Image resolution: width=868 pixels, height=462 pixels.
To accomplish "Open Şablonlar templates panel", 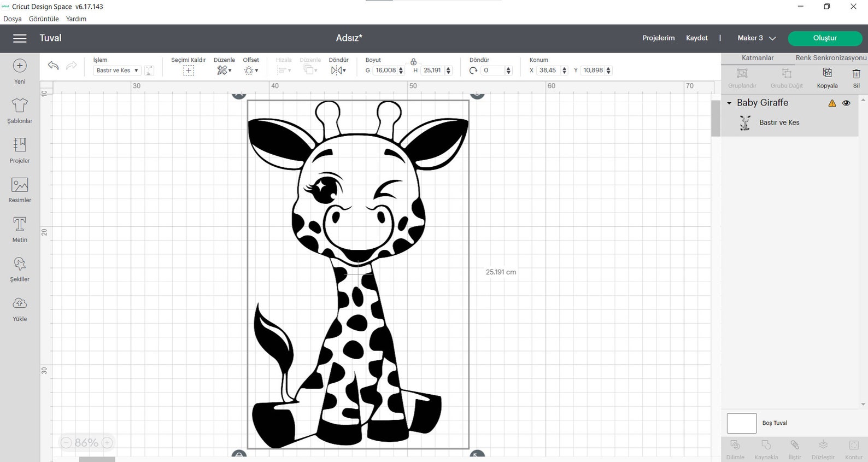I will coord(20,110).
